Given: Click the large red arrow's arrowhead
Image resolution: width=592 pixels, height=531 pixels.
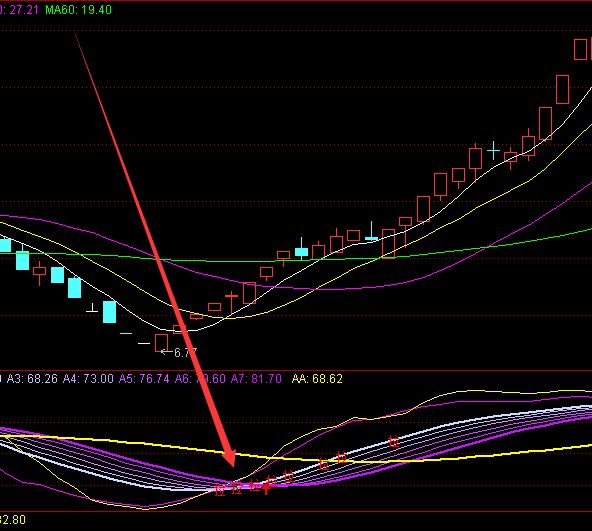Looking at the screenshot, I should (229, 458).
